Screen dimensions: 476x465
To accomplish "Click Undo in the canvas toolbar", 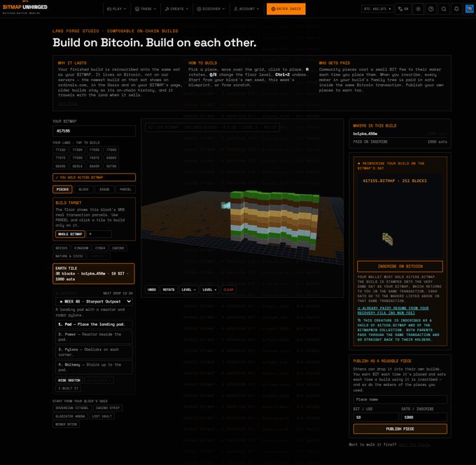I will [x=152, y=290].
